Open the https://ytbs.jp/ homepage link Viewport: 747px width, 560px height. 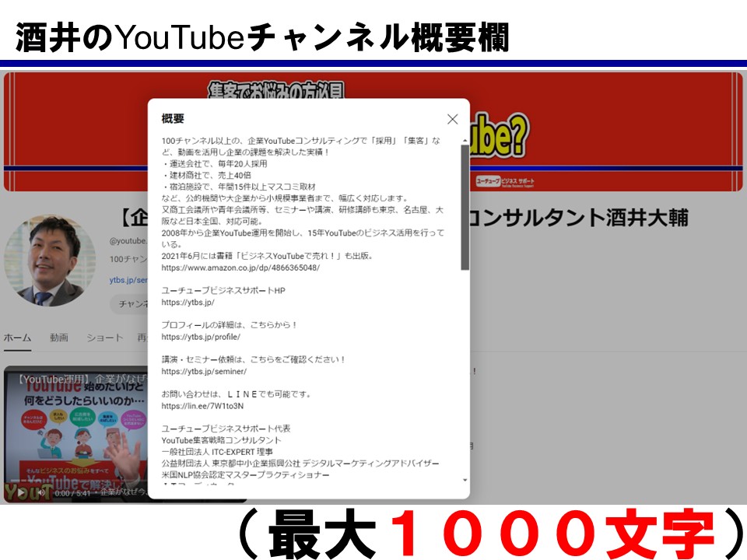tap(188, 303)
